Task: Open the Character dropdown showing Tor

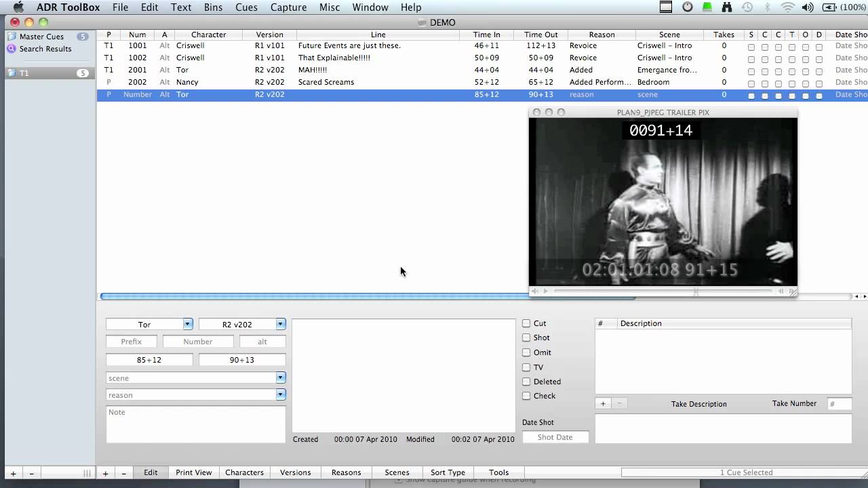Action: click(x=188, y=325)
